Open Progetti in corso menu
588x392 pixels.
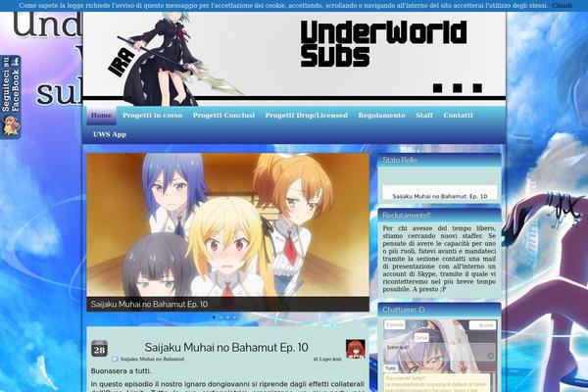(x=152, y=116)
